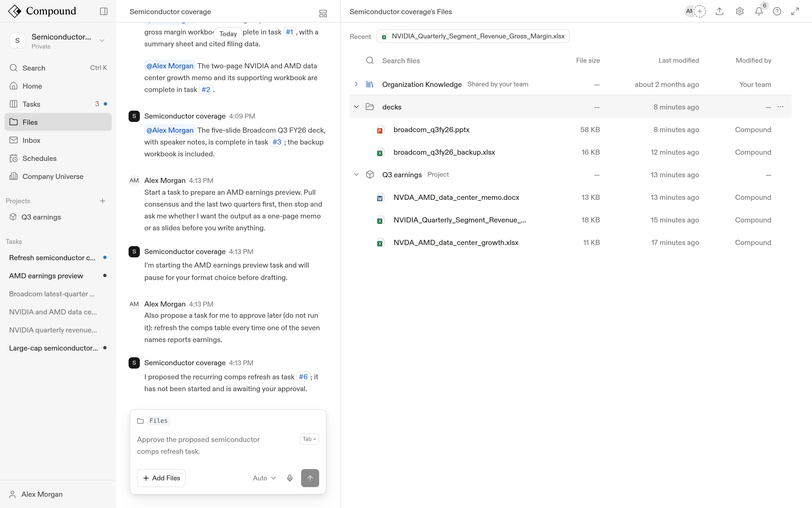Open Schedules in the sidebar
The height and width of the screenshot is (508, 812).
point(58,158)
